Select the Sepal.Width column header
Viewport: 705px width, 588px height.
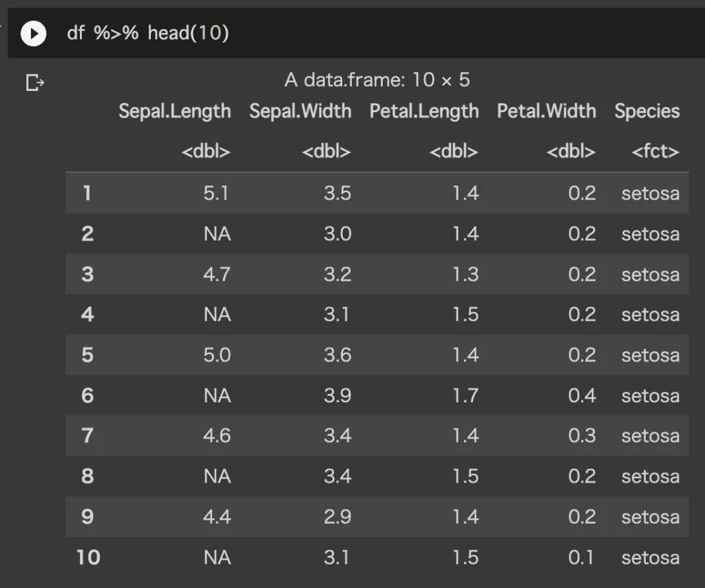coord(300,111)
